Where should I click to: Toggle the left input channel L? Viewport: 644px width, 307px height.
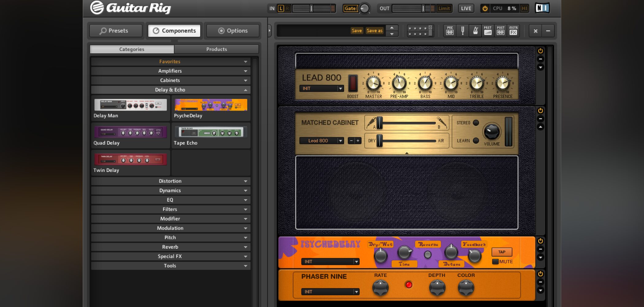(281, 8)
